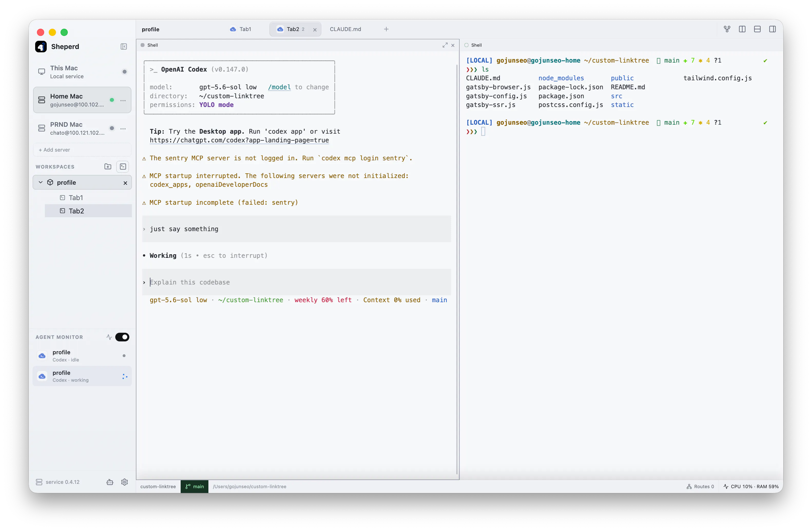Screen dimensions: 812x531
Task: Select Tab2 in workspace tree
Action: [88, 211]
